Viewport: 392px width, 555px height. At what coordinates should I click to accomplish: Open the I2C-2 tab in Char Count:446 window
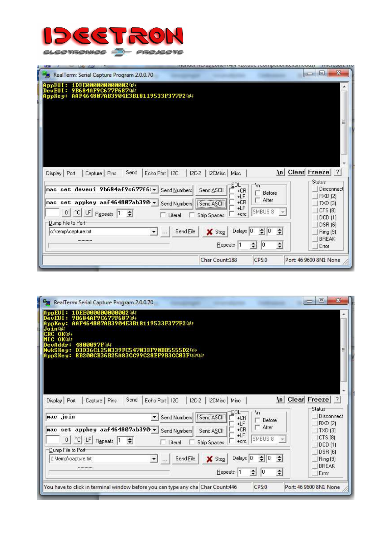pyautogui.click(x=195, y=401)
